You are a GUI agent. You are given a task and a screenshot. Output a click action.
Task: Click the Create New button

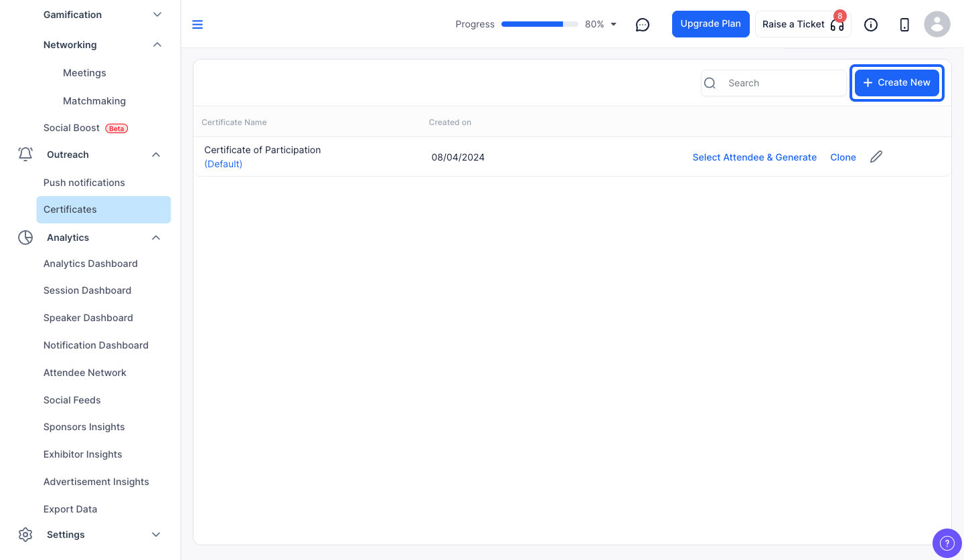[x=897, y=83]
